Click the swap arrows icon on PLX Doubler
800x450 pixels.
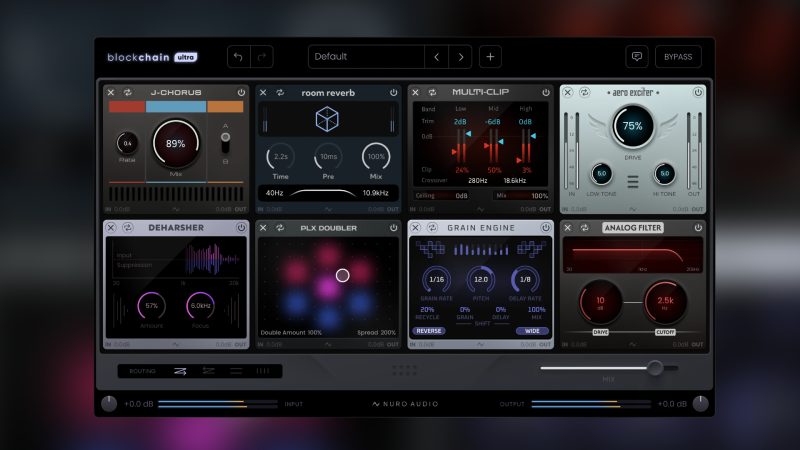[x=280, y=228]
